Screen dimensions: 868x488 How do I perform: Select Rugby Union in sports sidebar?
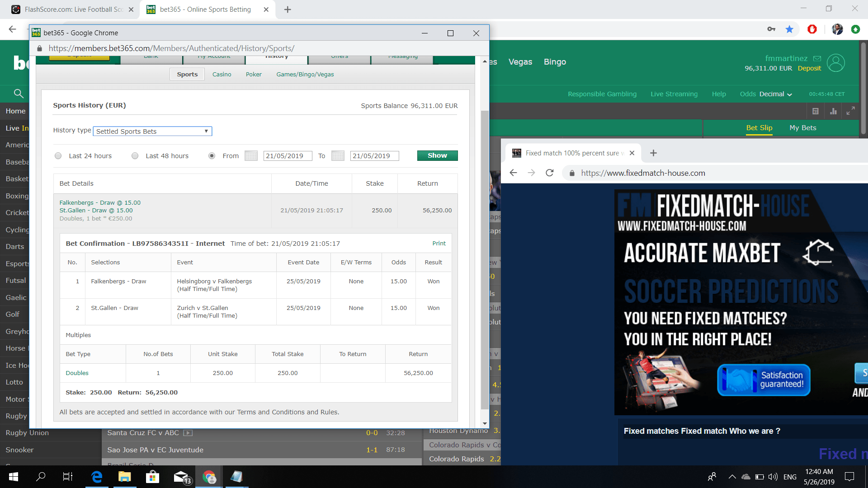pyautogui.click(x=27, y=433)
